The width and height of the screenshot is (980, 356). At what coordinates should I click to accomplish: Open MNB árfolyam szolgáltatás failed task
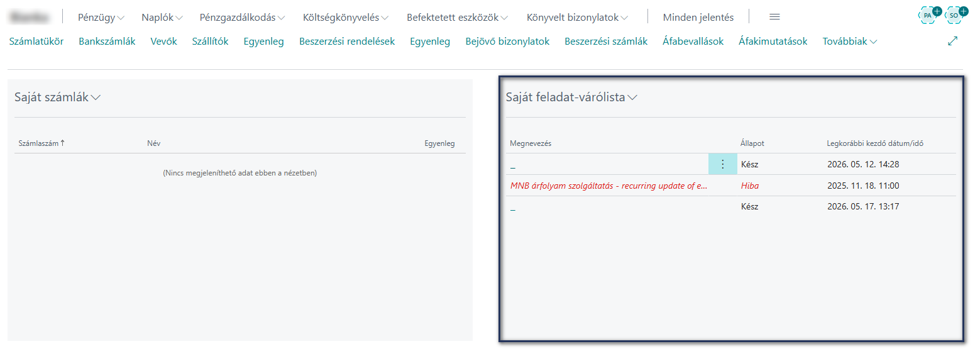[x=608, y=186]
